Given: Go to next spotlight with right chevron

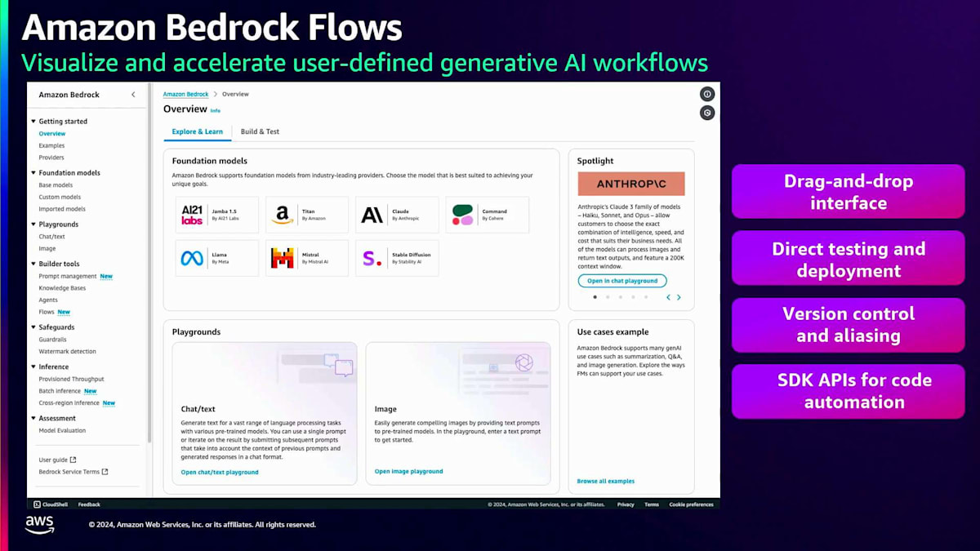Looking at the screenshot, I should (679, 297).
